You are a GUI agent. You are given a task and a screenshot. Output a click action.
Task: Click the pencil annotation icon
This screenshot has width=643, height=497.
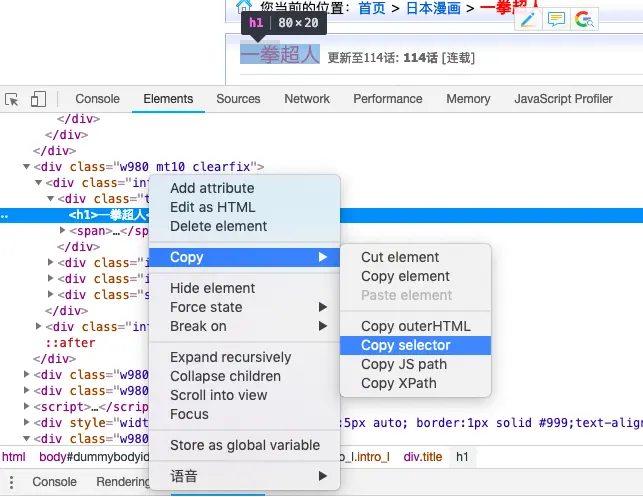(528, 19)
